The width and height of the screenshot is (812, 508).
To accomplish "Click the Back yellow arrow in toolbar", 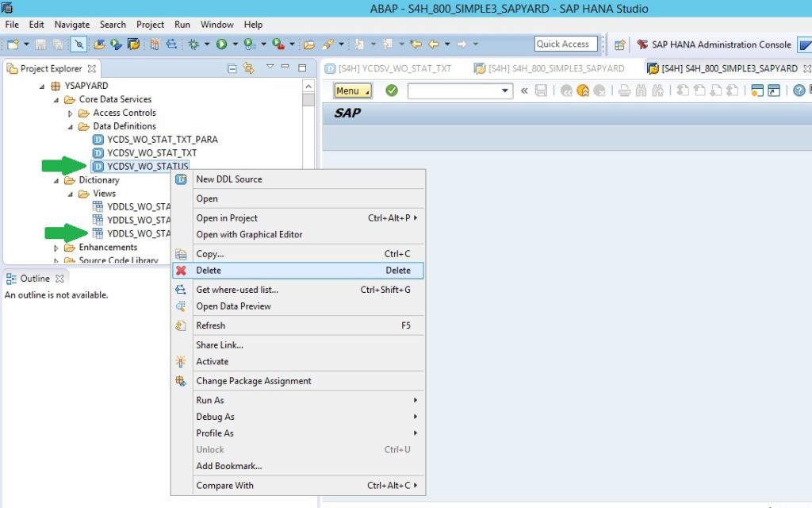I will pos(434,44).
